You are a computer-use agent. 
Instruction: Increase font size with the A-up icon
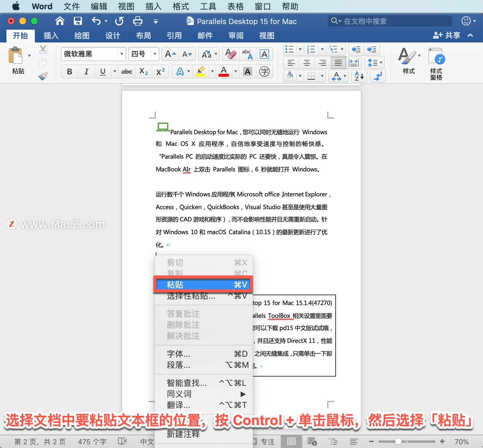point(170,54)
